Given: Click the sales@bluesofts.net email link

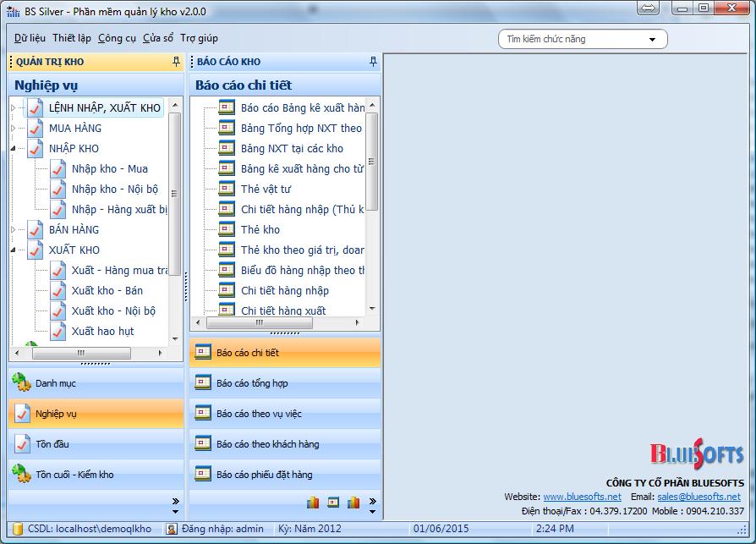Looking at the screenshot, I should 698,497.
